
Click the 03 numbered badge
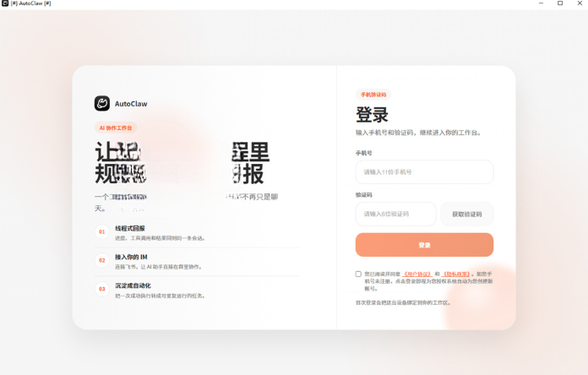(102, 289)
